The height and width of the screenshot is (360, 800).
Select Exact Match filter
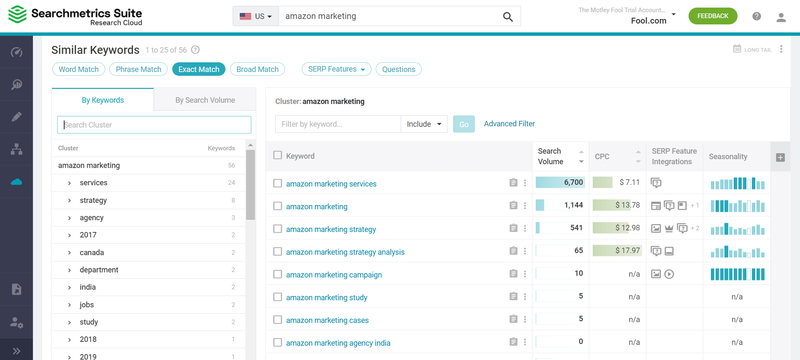198,69
